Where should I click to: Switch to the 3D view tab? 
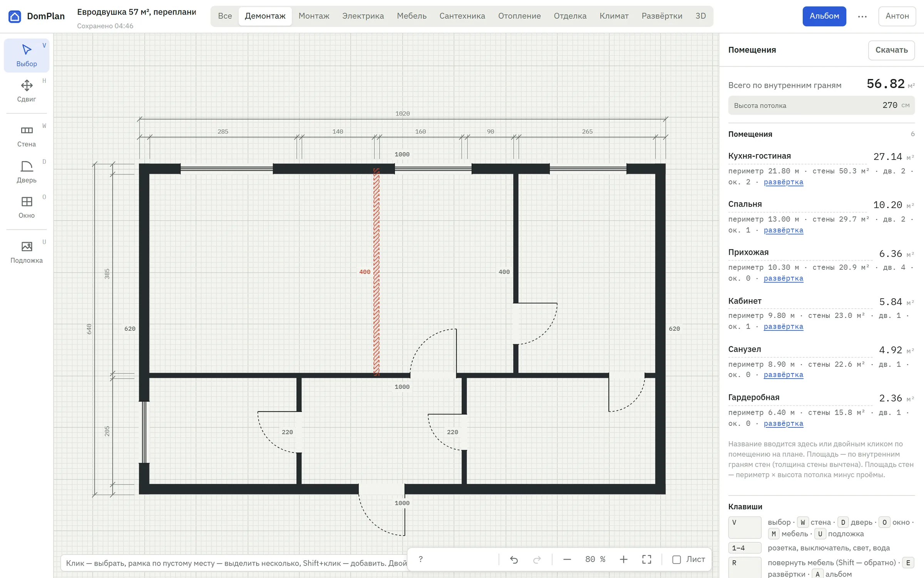pos(701,16)
